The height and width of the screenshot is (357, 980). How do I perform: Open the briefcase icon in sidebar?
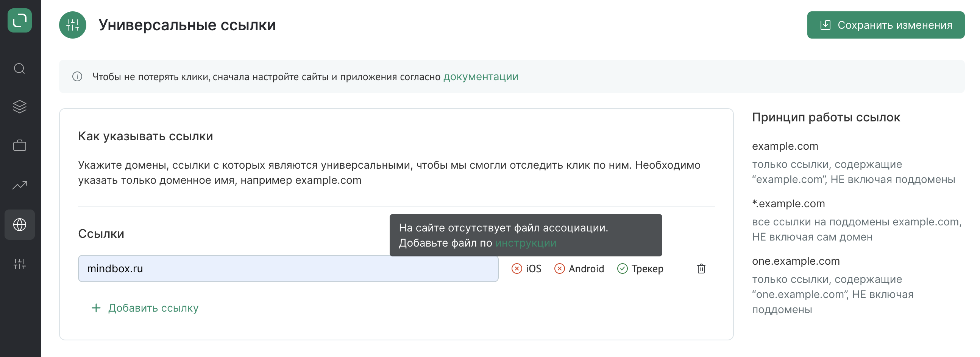[x=19, y=146]
